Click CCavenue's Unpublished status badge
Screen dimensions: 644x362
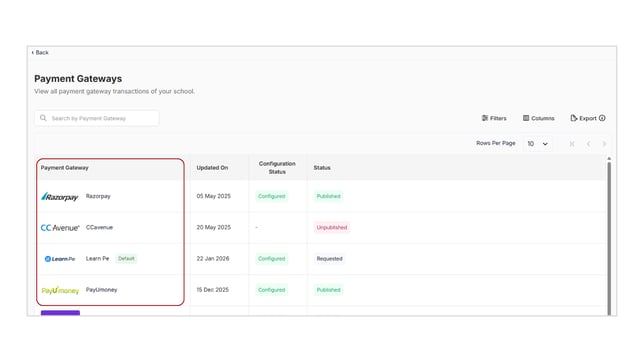click(332, 227)
